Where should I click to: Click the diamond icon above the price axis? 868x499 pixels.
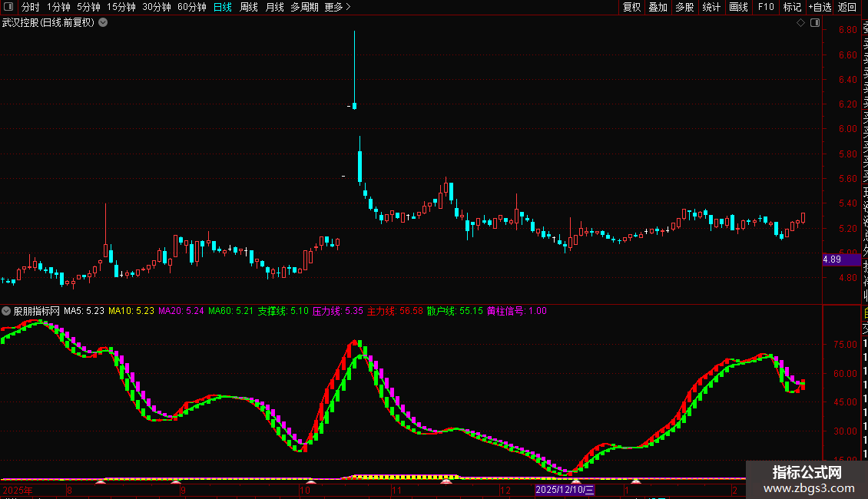tap(800, 23)
